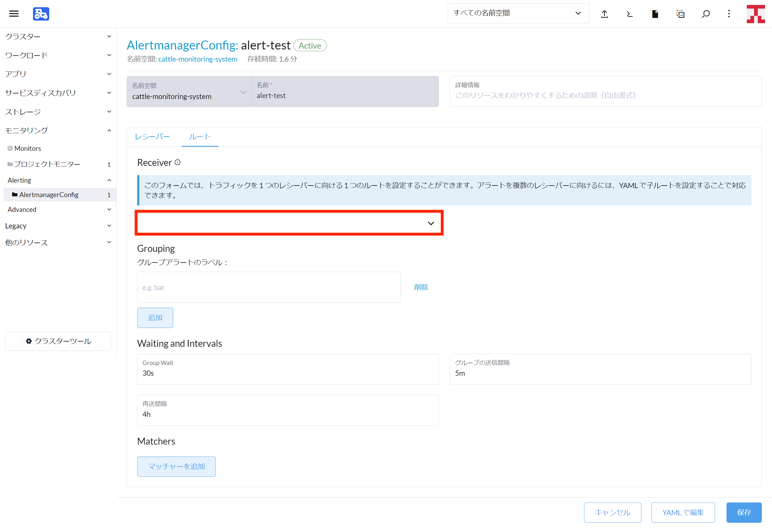
Task: Expand the サービスディスカバリ sidebar section
Action: click(x=58, y=93)
